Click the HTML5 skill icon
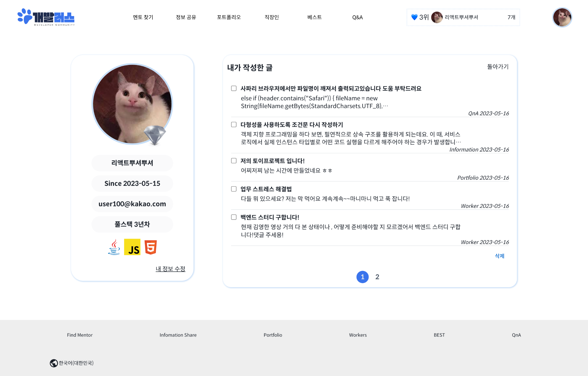The width and height of the screenshot is (588, 376). [x=150, y=247]
